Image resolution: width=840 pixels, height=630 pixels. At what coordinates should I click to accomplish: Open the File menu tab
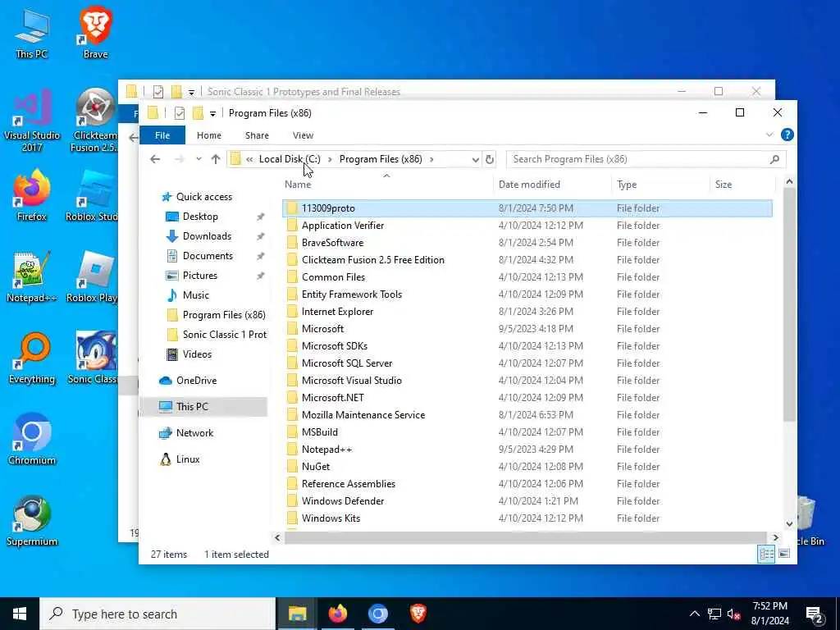pyautogui.click(x=162, y=135)
